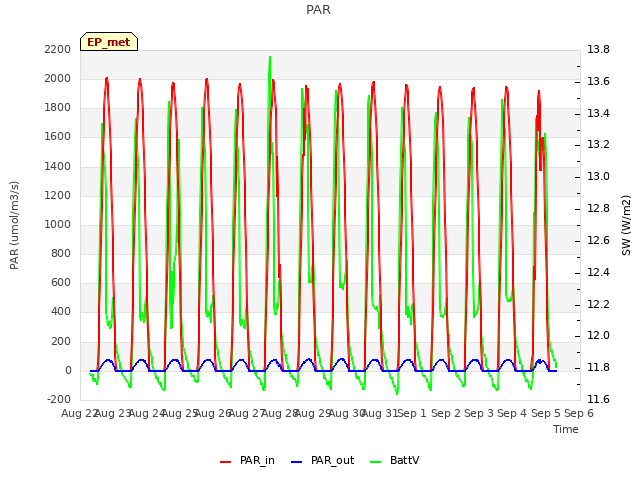Click the blue PAR_out legend swatch
Viewport: 640px width, 480px height.
pos(296,462)
